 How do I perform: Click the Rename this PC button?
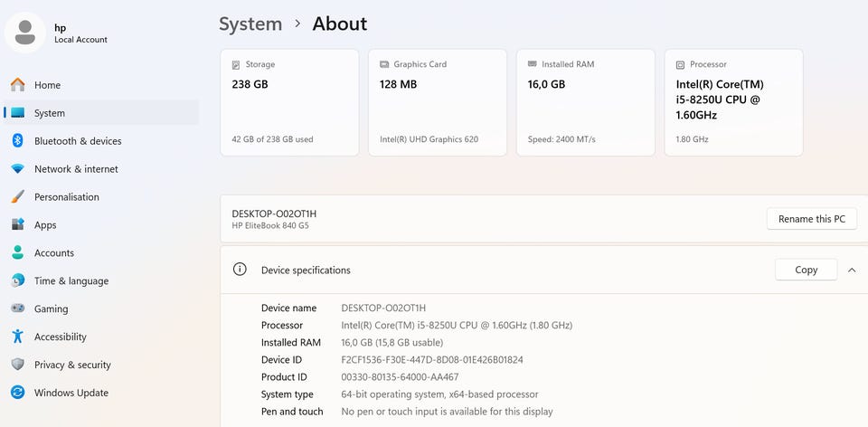coord(811,219)
